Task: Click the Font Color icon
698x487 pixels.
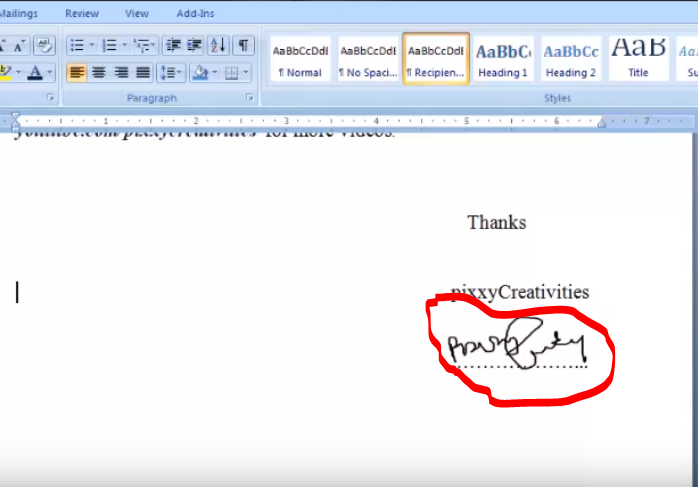Action: pyautogui.click(x=35, y=73)
